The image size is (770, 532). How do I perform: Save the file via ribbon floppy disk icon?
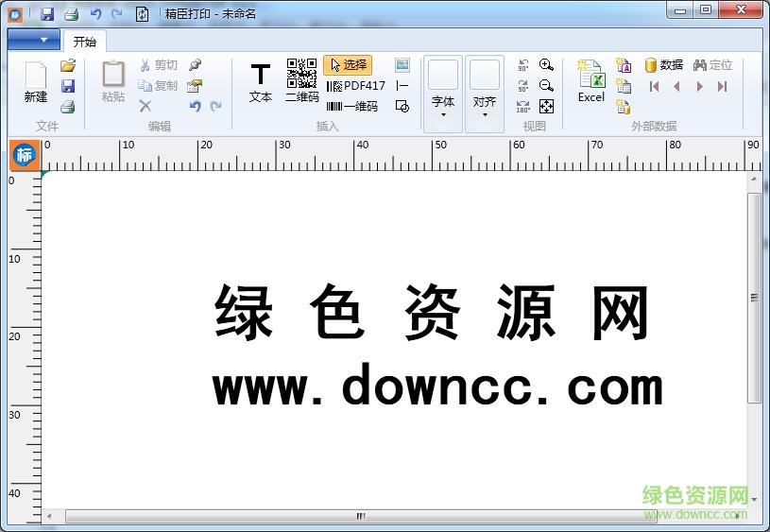pyautogui.click(x=68, y=86)
